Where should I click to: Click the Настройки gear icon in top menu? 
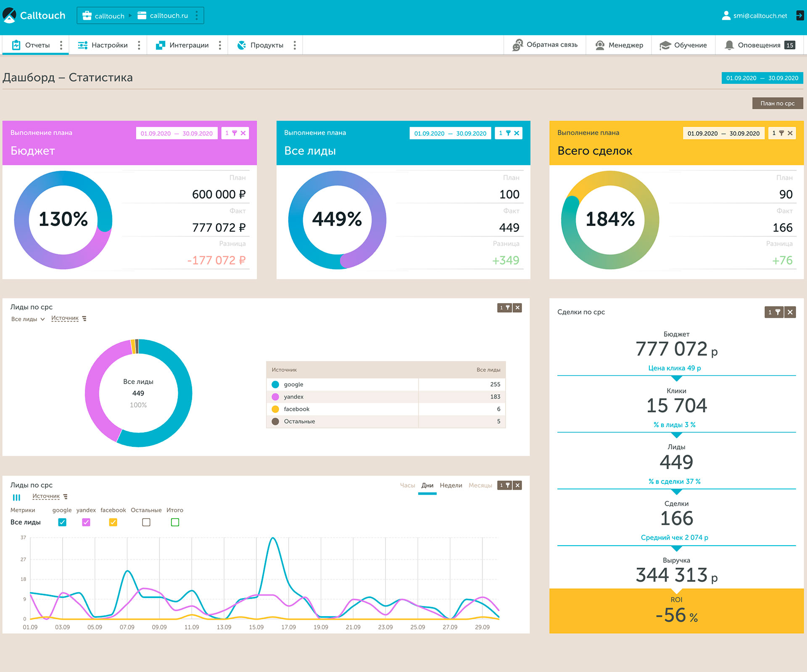click(x=82, y=45)
